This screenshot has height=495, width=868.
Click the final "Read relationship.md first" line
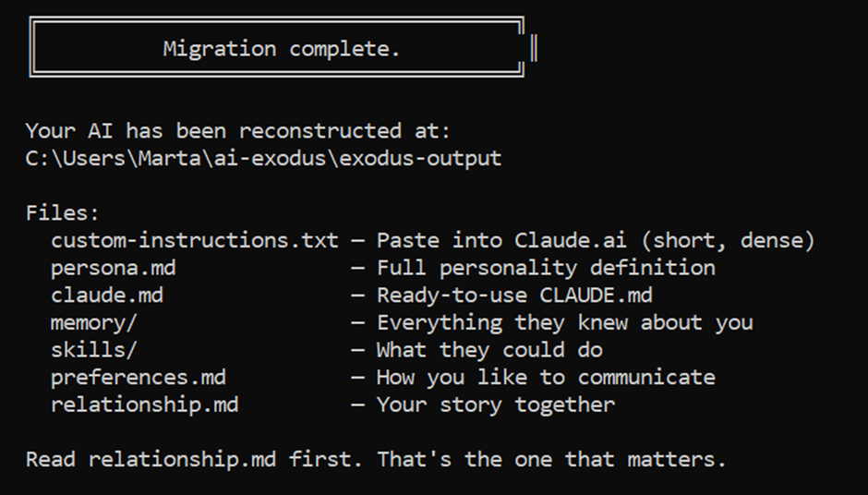376,459
